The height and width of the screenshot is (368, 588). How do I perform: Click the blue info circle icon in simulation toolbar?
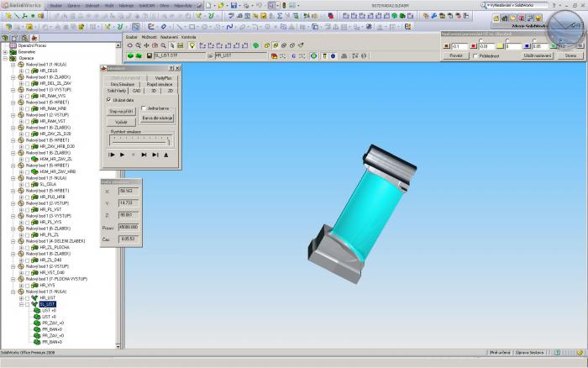(333, 56)
